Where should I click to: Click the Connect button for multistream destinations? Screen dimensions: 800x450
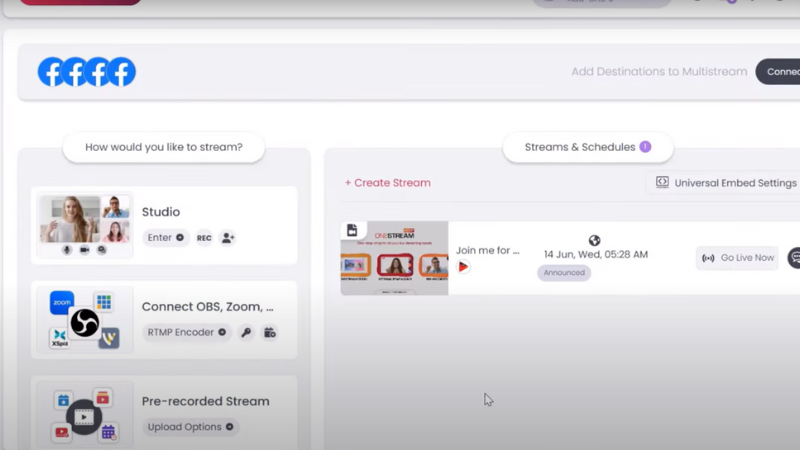click(778, 72)
